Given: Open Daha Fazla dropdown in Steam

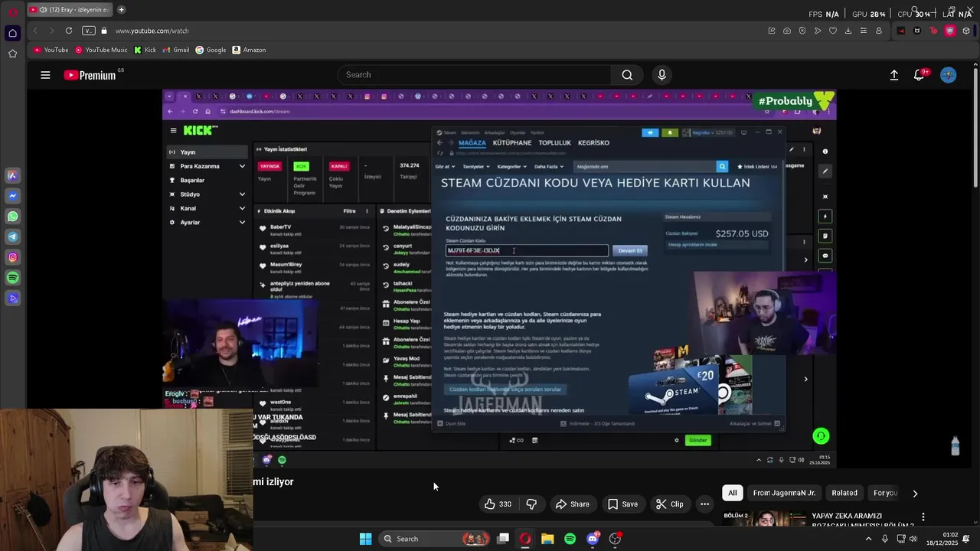Looking at the screenshot, I should click(x=548, y=167).
